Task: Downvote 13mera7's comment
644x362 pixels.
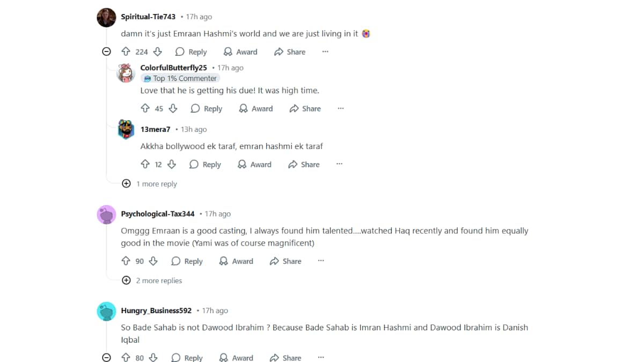Action: (x=172, y=165)
